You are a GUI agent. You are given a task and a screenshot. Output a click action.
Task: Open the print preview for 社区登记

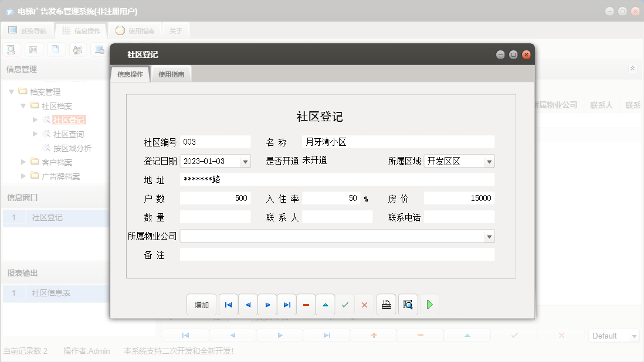[x=407, y=304]
